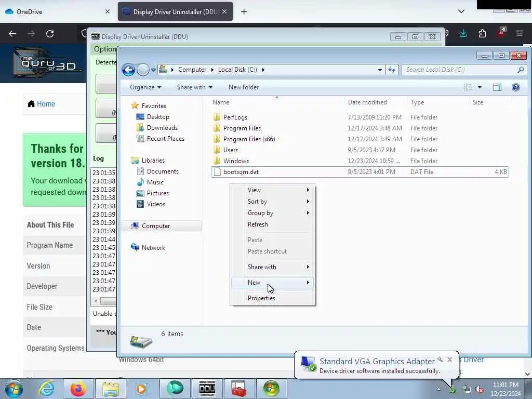
Task: Click the refresh button next to address bar
Action: tap(392, 70)
